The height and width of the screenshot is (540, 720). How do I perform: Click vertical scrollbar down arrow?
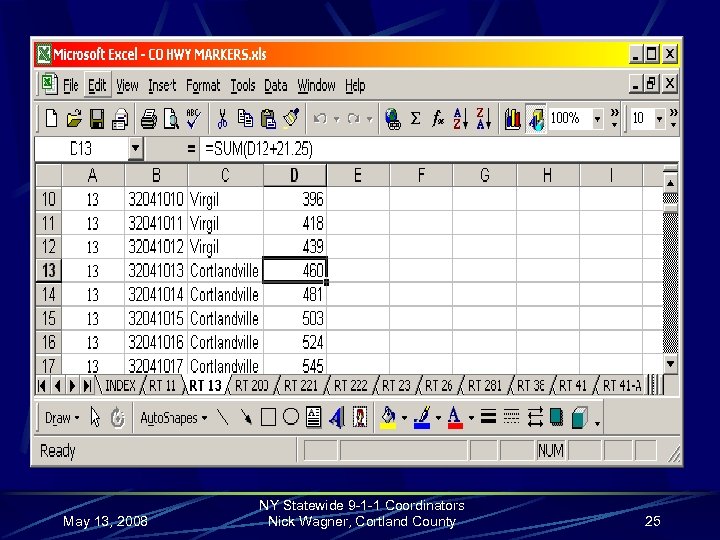click(670, 364)
